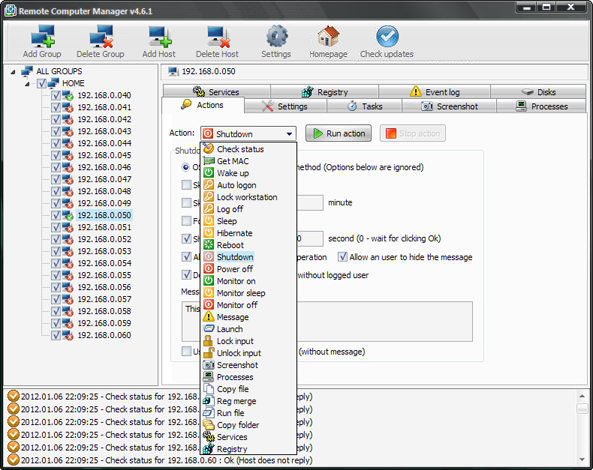
Task: Click the message text box
Action: point(385,321)
